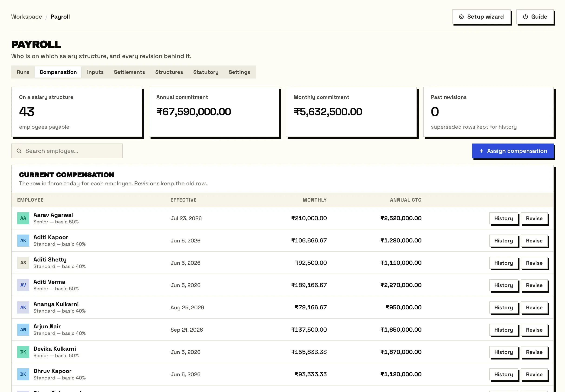Go to the Settlements tab

pos(129,72)
